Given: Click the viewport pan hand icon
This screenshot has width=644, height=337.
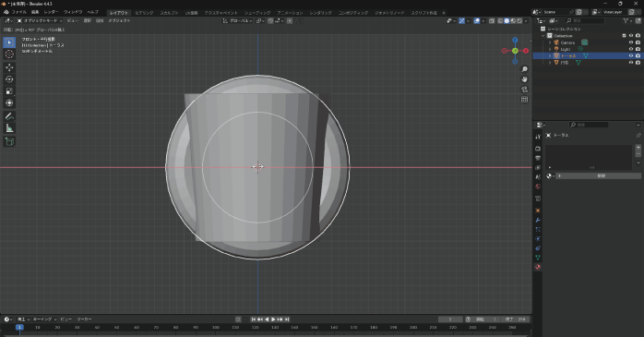Looking at the screenshot, I should [524, 79].
